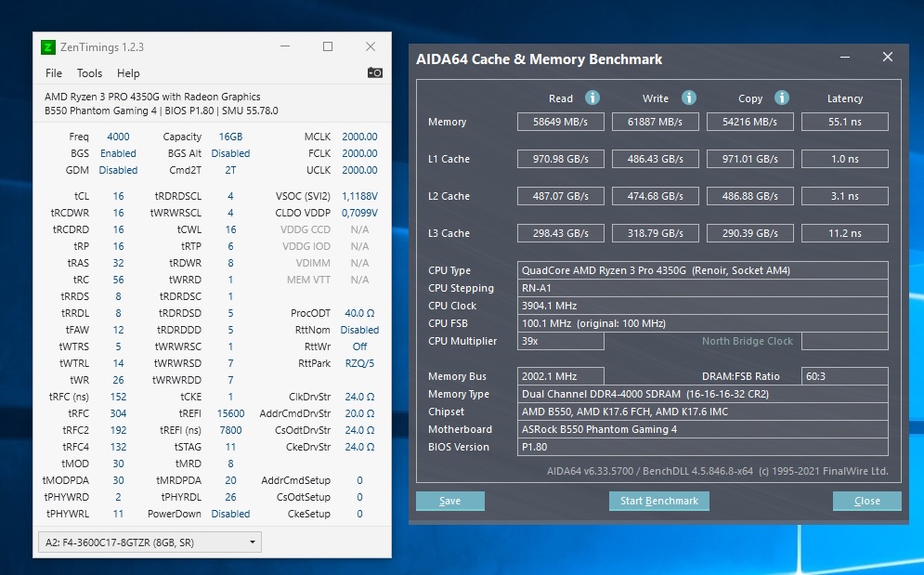
Task: Click the L1 Cache Write value 486.43 GB/s
Action: [x=656, y=159]
